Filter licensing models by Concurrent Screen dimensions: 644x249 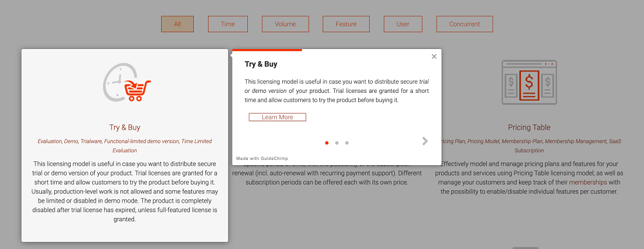(x=464, y=24)
